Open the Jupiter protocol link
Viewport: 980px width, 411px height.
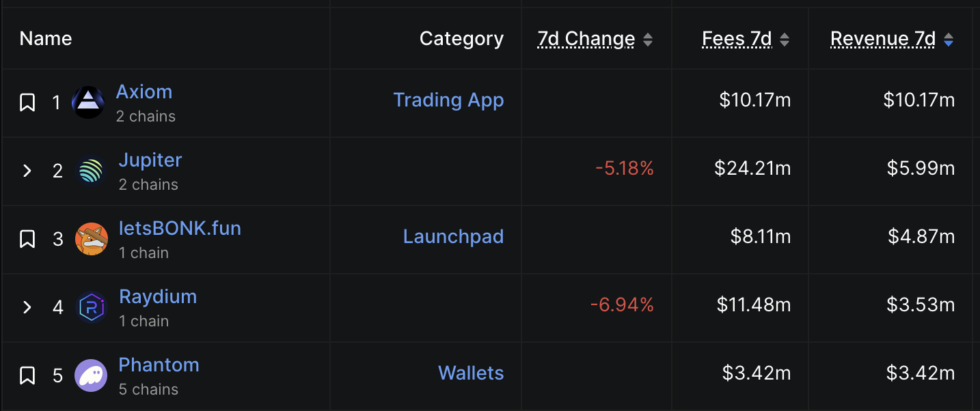pos(150,160)
